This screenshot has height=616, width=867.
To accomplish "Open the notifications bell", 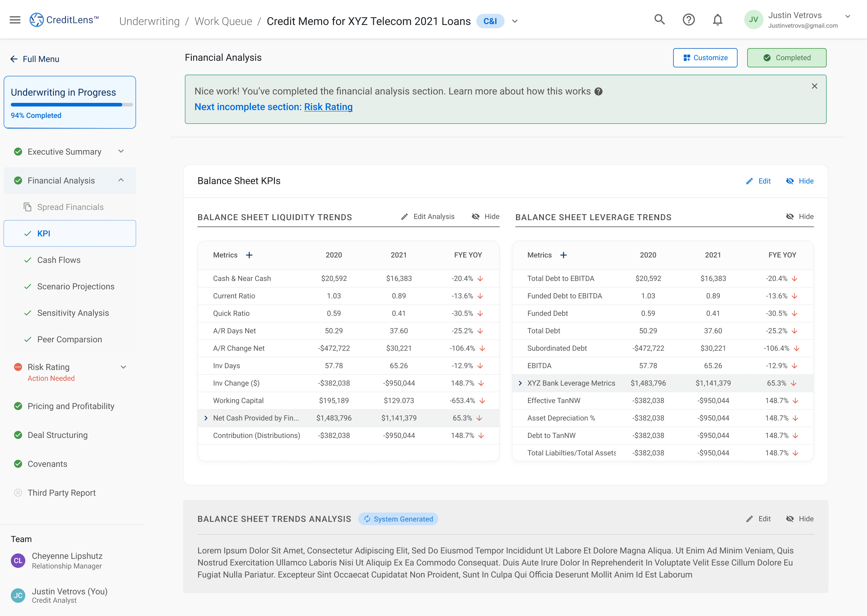I will [x=717, y=20].
